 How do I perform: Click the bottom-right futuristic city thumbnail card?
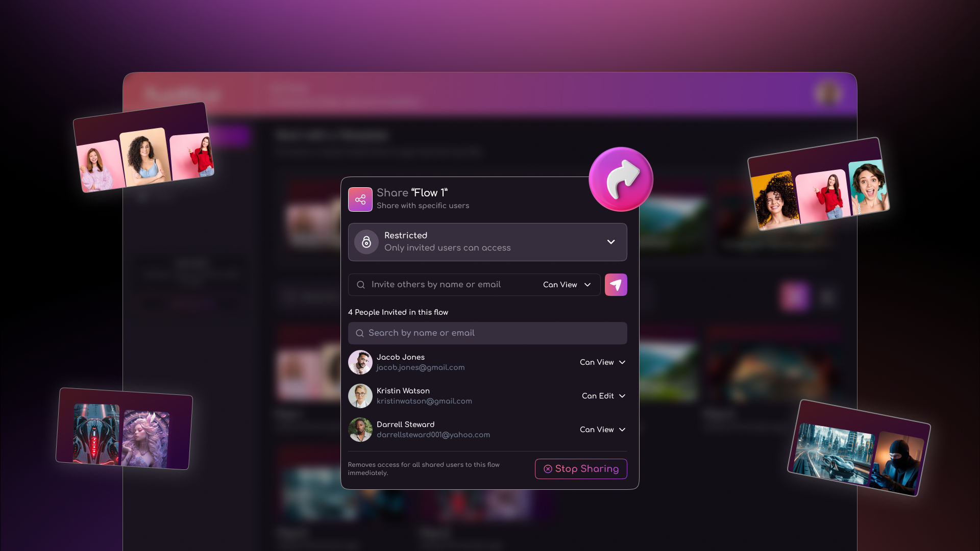[x=859, y=448]
